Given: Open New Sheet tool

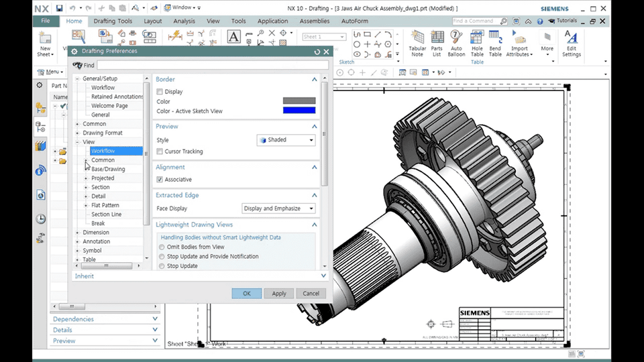Looking at the screenshot, I should click(x=45, y=44).
